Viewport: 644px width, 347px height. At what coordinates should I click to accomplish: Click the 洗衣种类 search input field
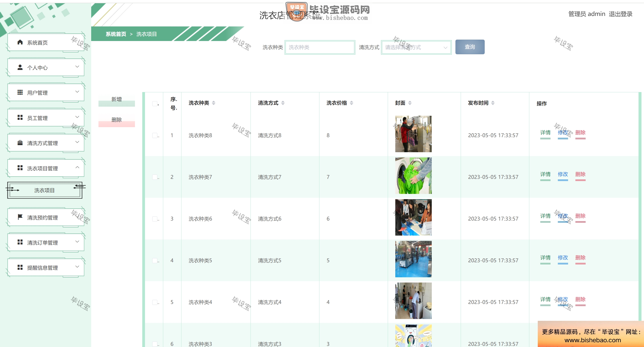click(x=320, y=47)
